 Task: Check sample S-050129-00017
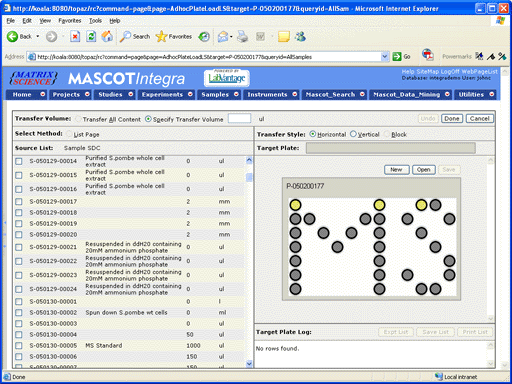coord(19,202)
